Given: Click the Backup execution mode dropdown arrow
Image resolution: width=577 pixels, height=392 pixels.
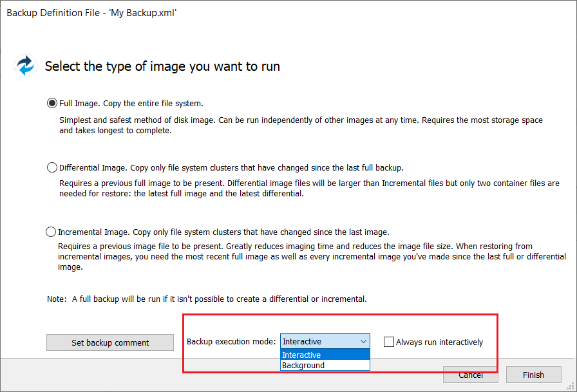Looking at the screenshot, I should point(364,342).
